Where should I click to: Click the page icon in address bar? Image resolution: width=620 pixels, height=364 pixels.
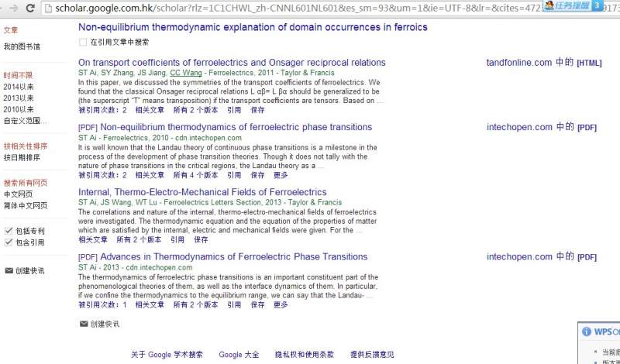(49, 8)
